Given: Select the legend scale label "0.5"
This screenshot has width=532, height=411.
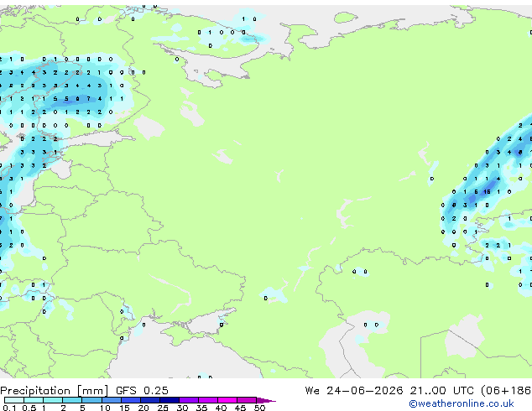Looking at the screenshot, I should [x=29, y=408].
